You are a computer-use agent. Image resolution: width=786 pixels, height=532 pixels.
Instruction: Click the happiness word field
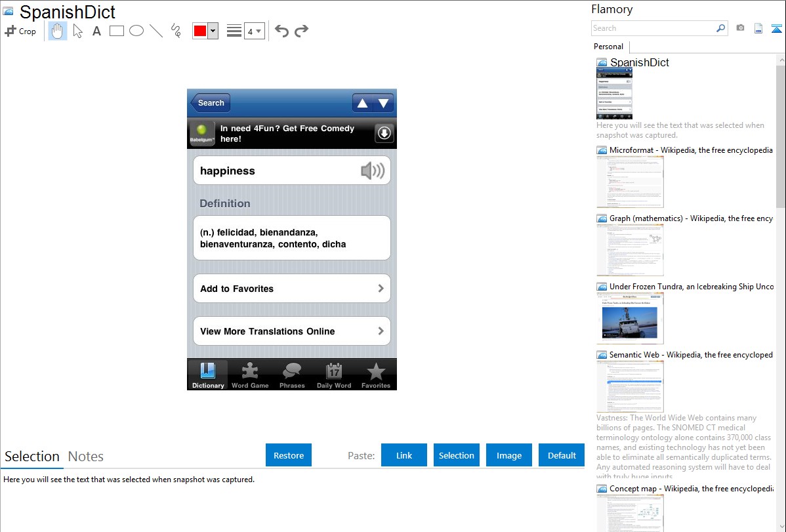(292, 171)
